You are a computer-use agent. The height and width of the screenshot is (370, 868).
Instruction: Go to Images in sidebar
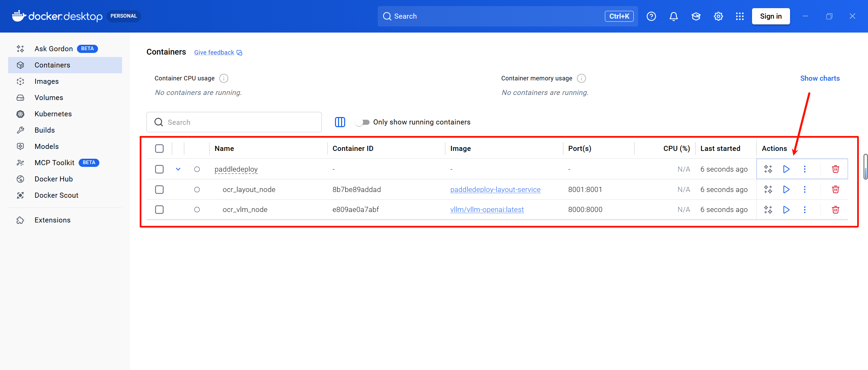click(46, 81)
